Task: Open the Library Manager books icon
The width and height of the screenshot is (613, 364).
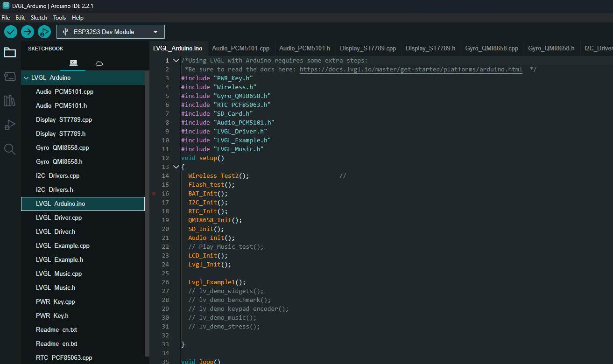Action: [10, 101]
